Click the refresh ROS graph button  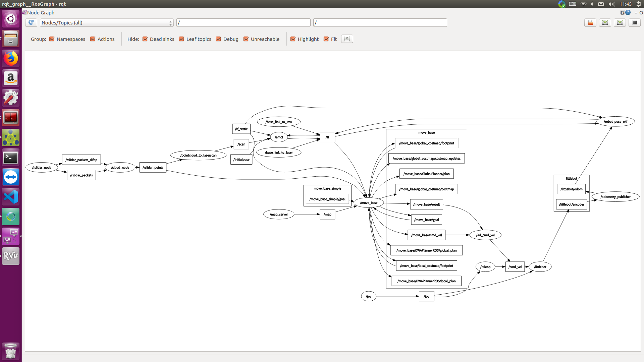31,22
